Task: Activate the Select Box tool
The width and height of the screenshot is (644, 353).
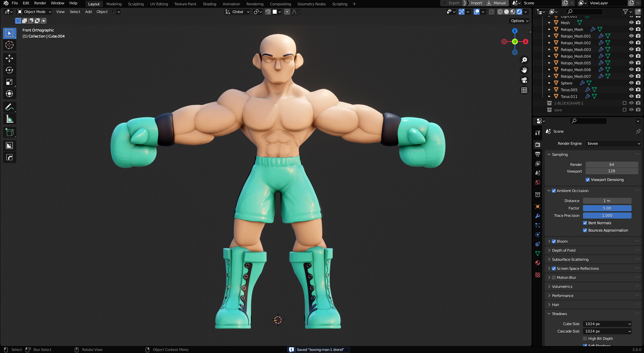Action: [9, 33]
